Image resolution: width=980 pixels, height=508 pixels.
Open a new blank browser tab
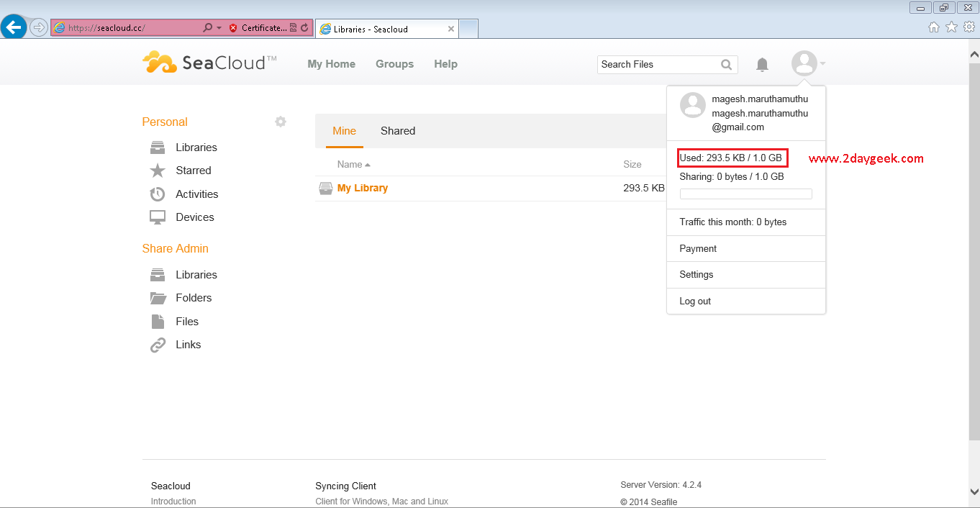[468, 29]
